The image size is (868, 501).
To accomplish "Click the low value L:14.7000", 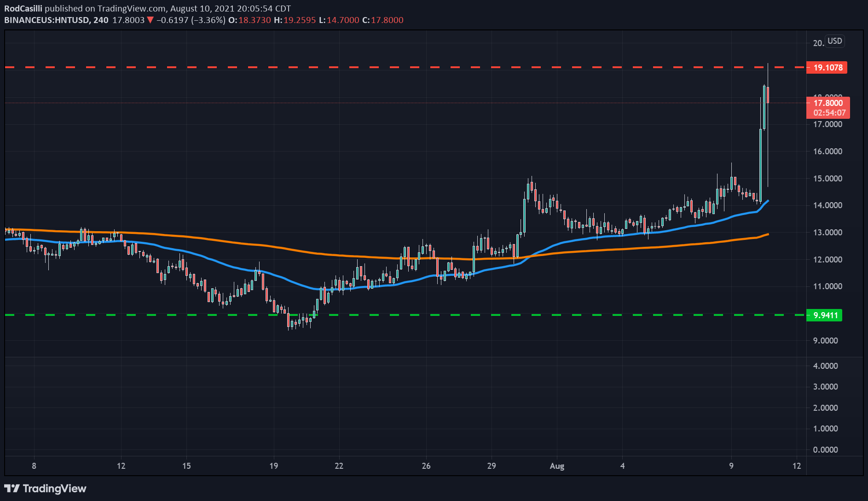I will (339, 20).
